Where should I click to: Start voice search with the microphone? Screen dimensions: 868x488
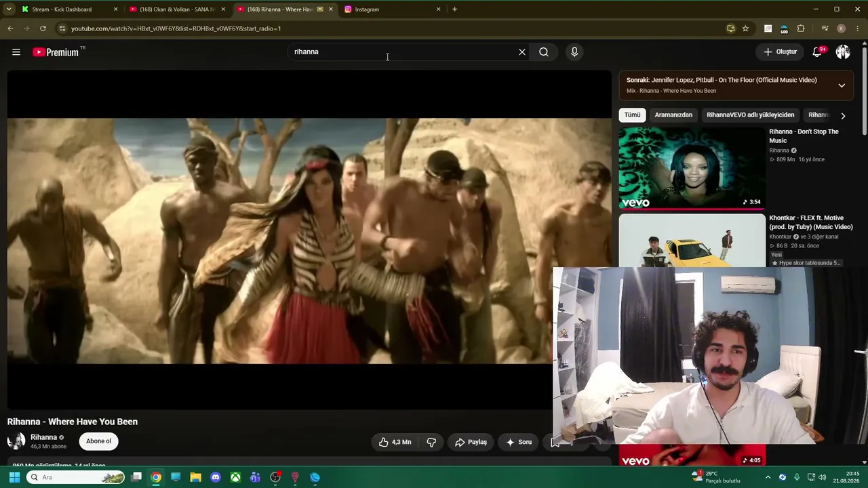tap(574, 52)
